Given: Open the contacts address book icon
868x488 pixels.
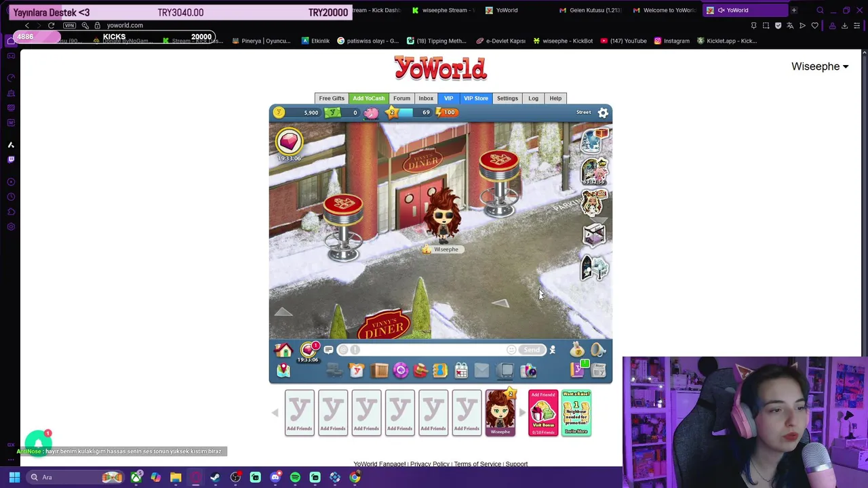Looking at the screenshot, I should [x=440, y=371].
